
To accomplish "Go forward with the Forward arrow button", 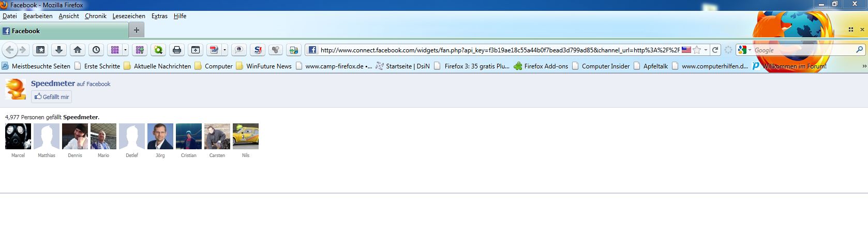I will tap(23, 50).
